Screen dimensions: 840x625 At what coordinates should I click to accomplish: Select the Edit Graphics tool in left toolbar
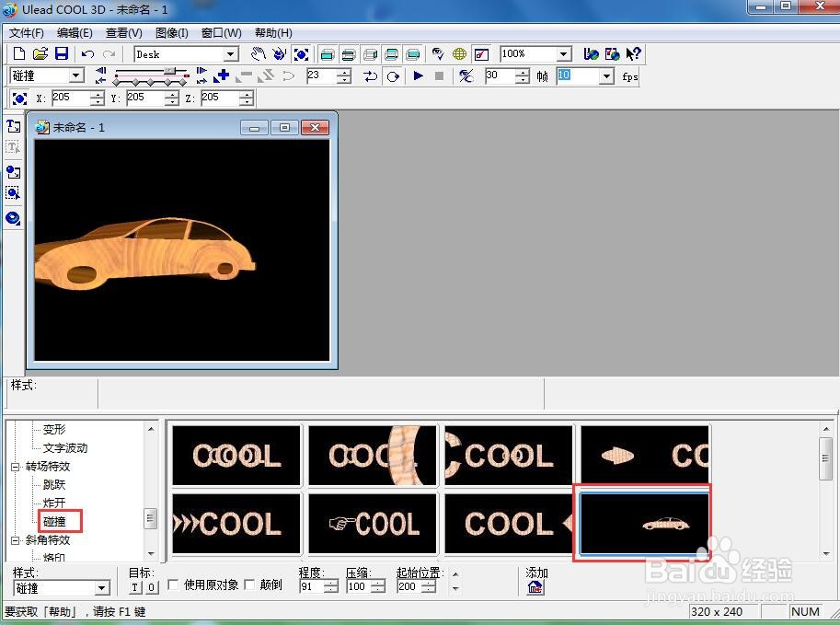(x=14, y=193)
